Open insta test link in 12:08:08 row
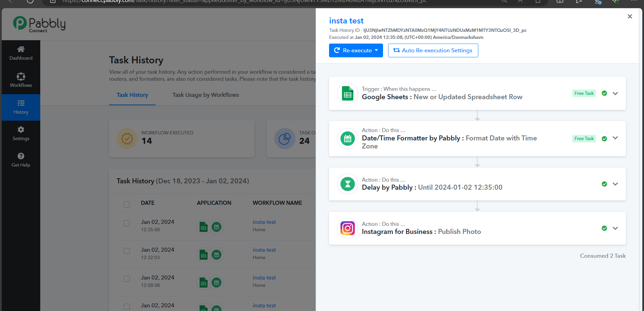 click(x=264, y=277)
